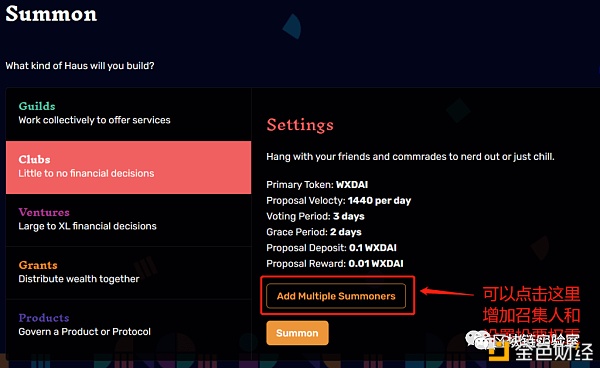Click the WeChat watermark icon

click(477, 340)
